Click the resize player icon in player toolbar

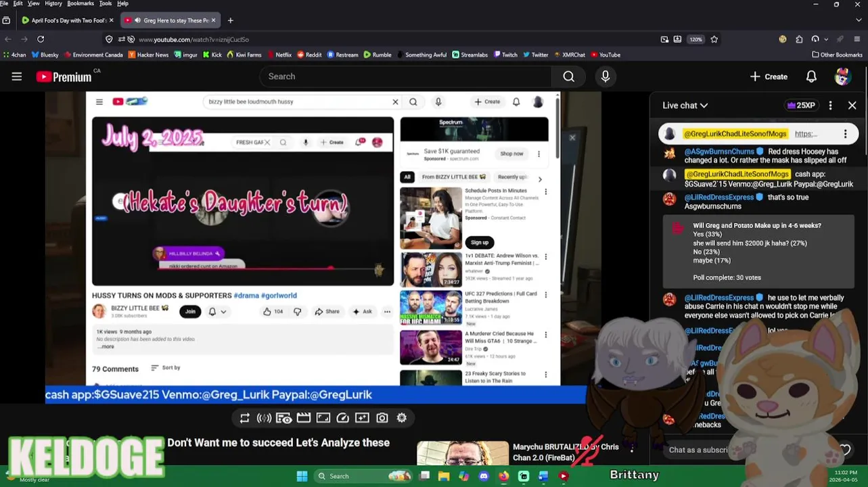(x=323, y=418)
